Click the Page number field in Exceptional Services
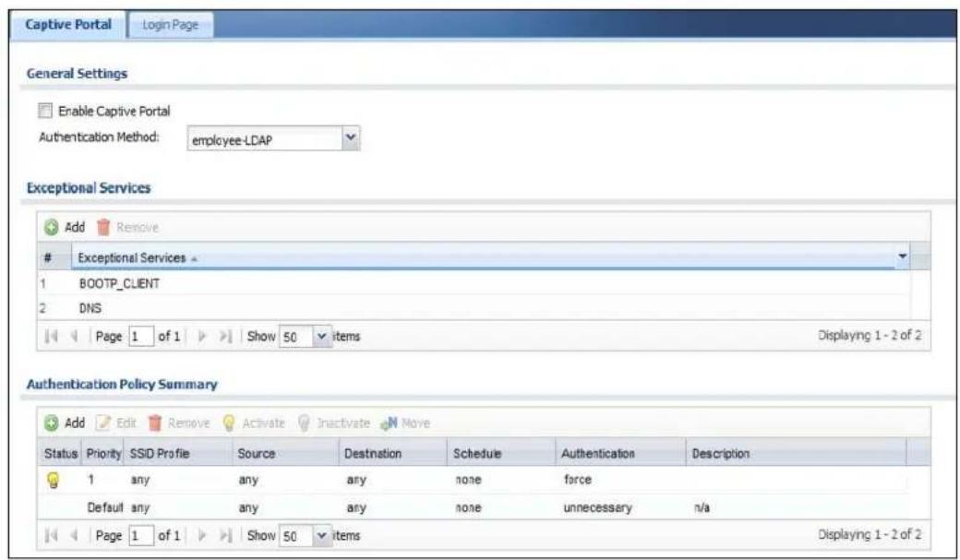Image resolution: width=960 pixels, height=560 pixels. pyautogui.click(x=141, y=337)
